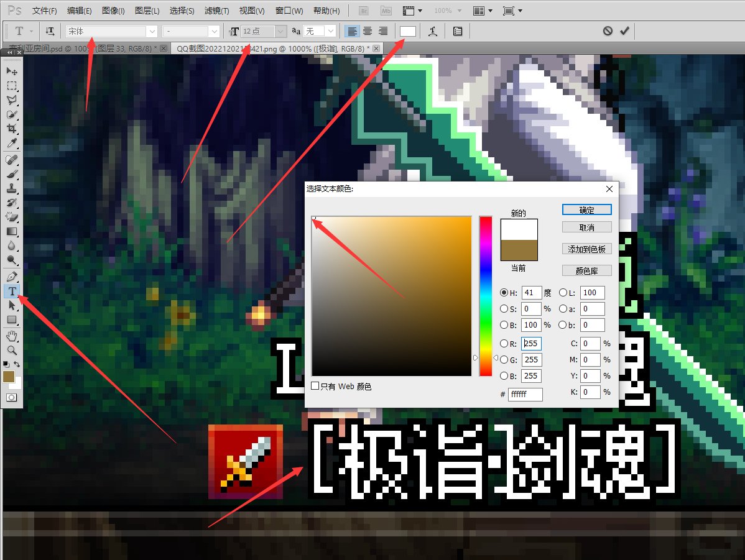
Task: Select the R red radio button
Action: [x=504, y=344]
